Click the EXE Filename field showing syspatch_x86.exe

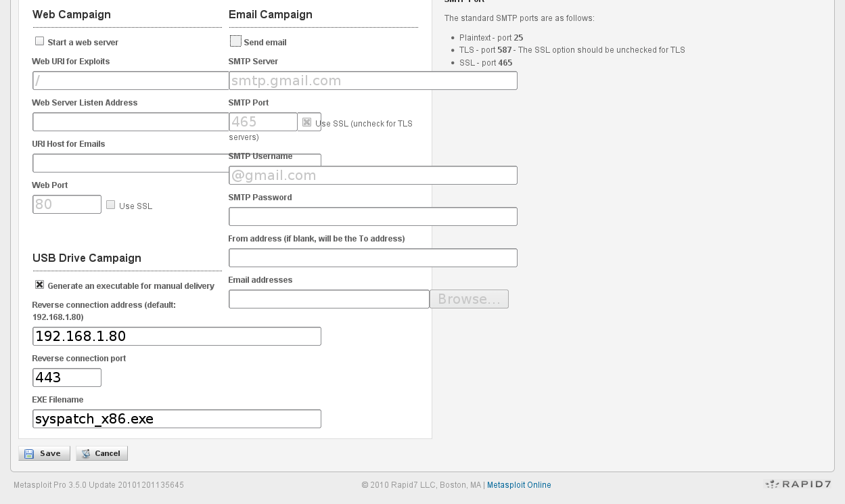176,418
